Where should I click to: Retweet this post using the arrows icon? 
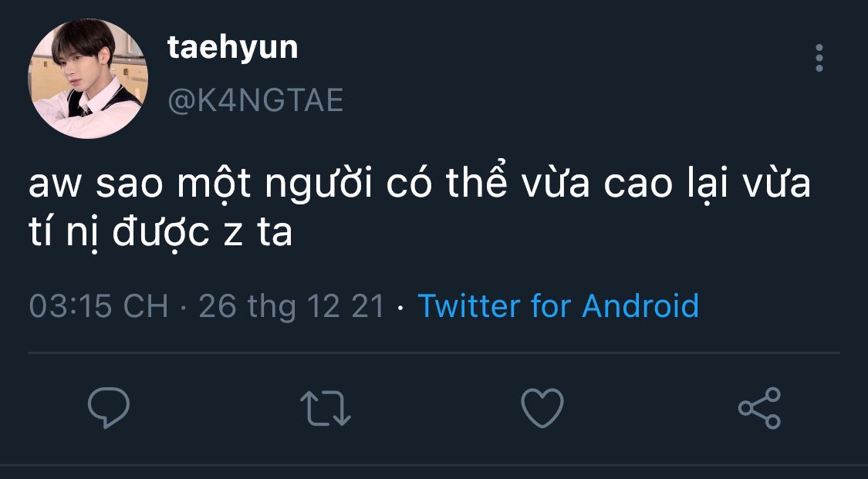pyautogui.click(x=326, y=408)
